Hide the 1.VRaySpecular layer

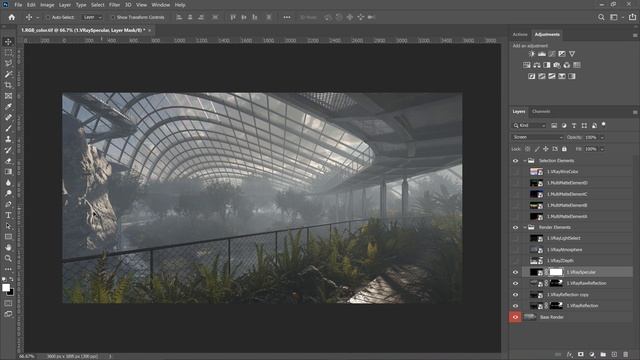pos(515,272)
